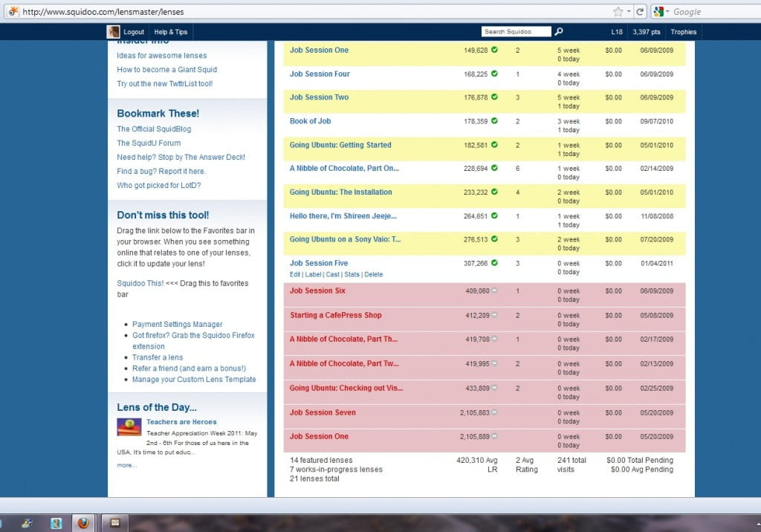The height and width of the screenshot is (532, 761).
Task: Open the Teachers are Heroes thumbnail
Action: (129, 427)
